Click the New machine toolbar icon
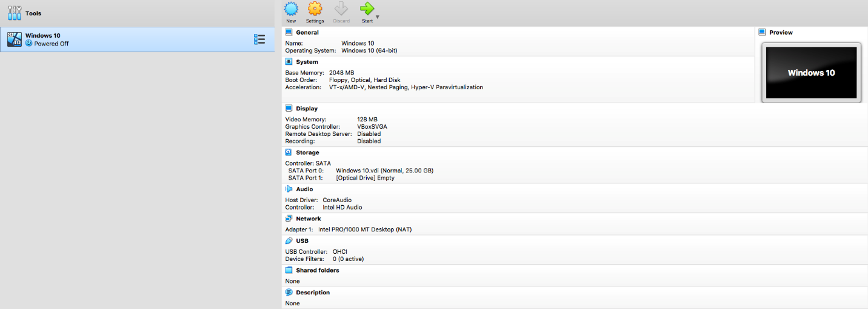The image size is (868, 309). [x=292, y=8]
